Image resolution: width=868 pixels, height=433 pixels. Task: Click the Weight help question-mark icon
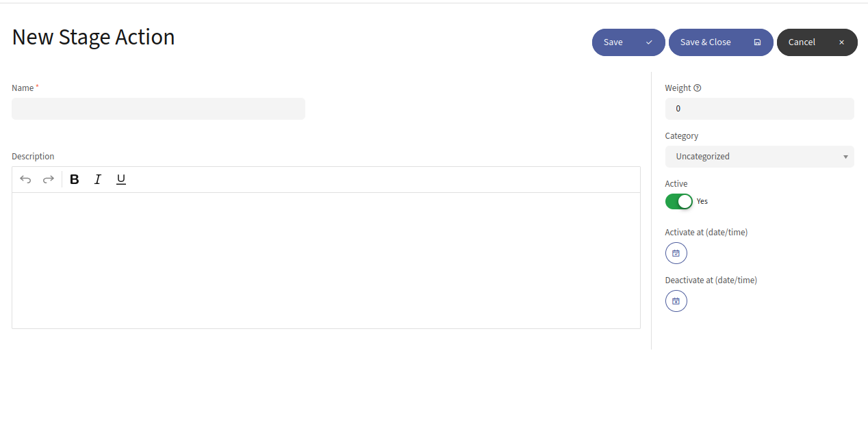click(x=698, y=88)
